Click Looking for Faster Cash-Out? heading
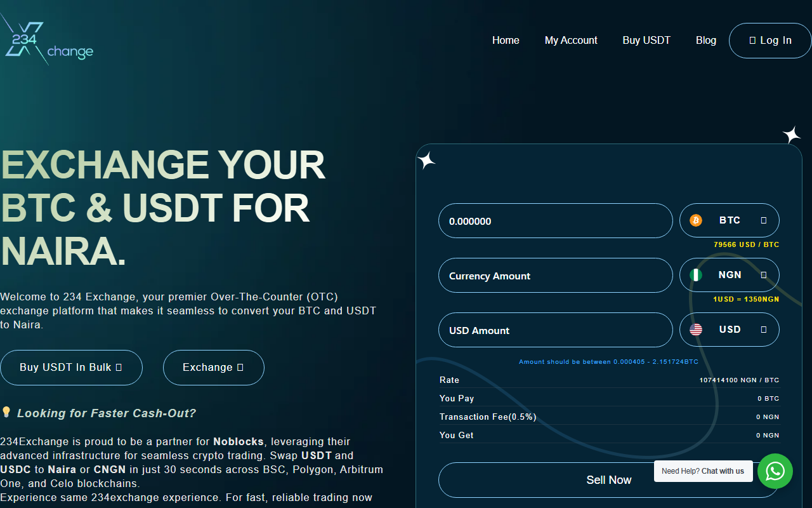 (x=107, y=413)
